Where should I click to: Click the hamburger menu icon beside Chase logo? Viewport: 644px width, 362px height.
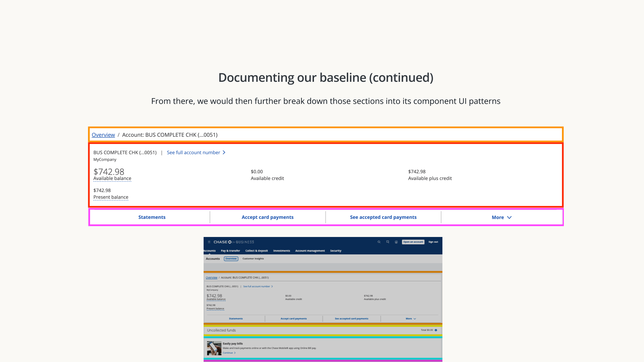209,242
